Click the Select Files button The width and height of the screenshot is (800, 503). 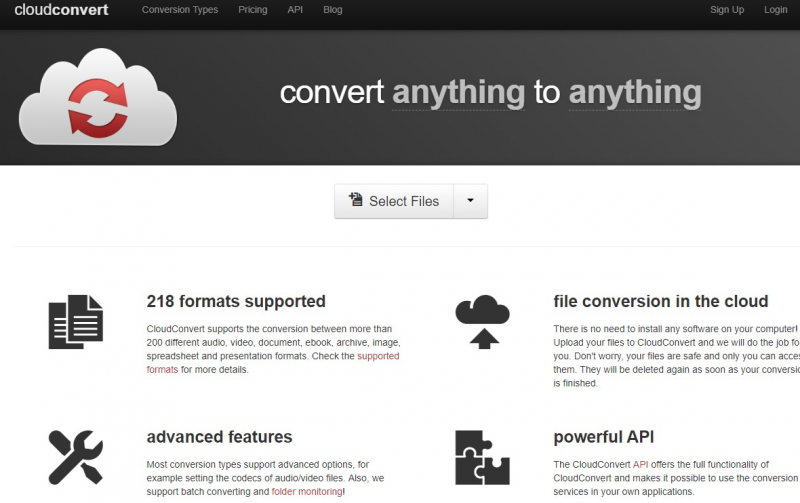coord(394,201)
